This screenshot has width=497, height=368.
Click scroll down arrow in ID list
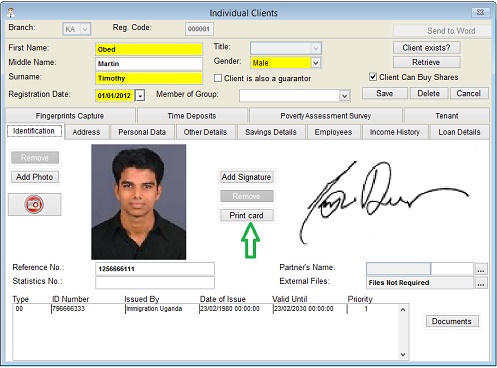pos(403,355)
